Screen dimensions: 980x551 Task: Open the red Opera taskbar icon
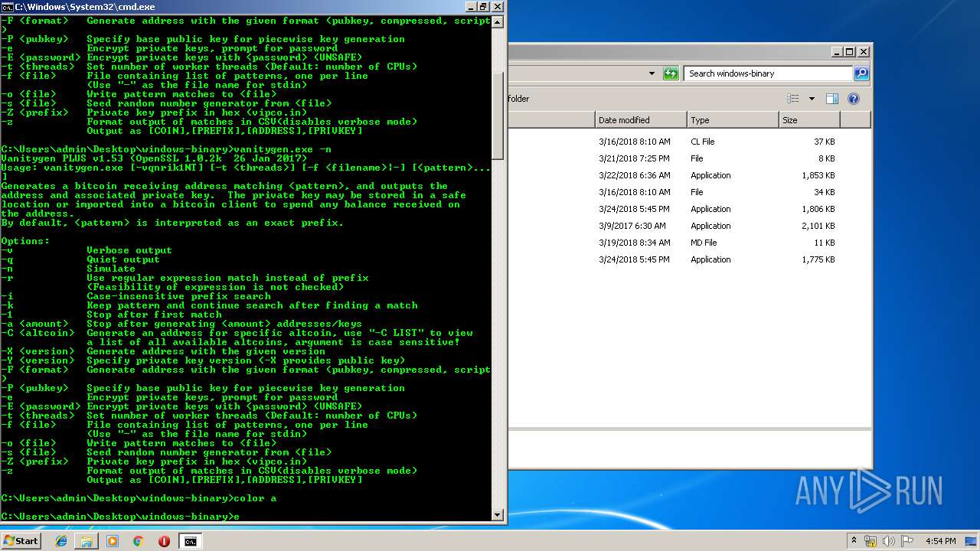(x=164, y=541)
